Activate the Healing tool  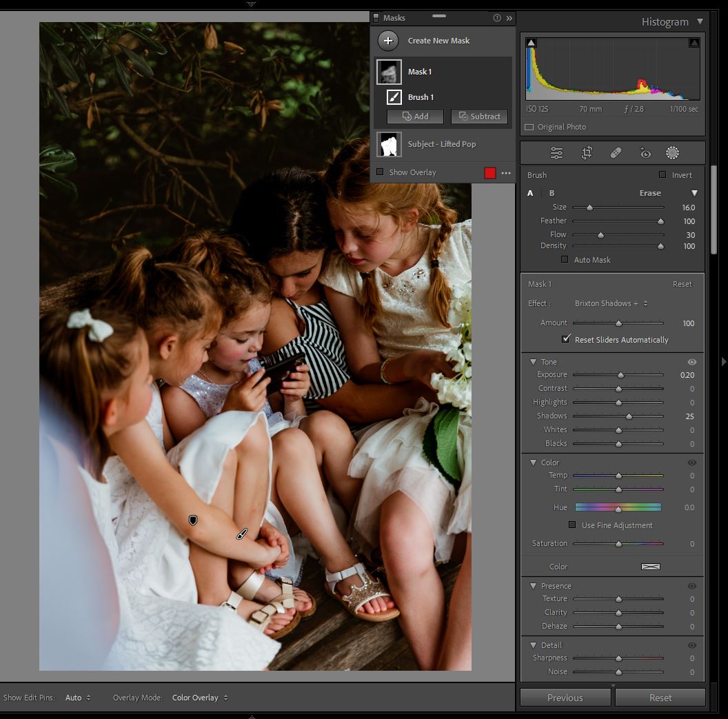tap(616, 153)
